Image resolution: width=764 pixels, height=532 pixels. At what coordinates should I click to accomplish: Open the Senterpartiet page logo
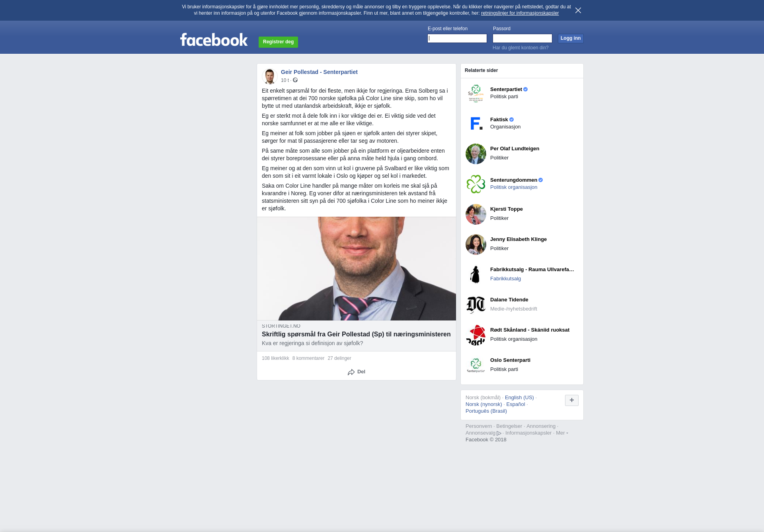476,93
